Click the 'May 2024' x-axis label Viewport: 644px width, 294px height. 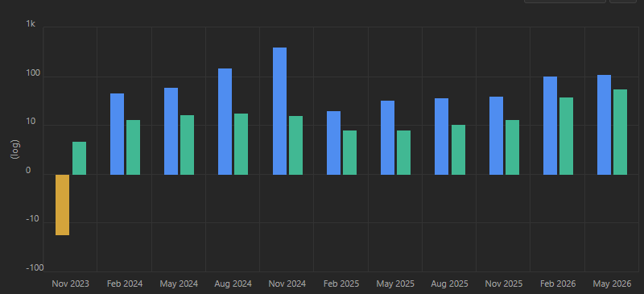click(x=179, y=284)
